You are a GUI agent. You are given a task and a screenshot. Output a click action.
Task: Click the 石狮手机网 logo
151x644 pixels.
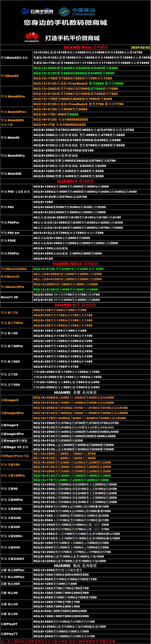pyautogui.click(x=38, y=11)
